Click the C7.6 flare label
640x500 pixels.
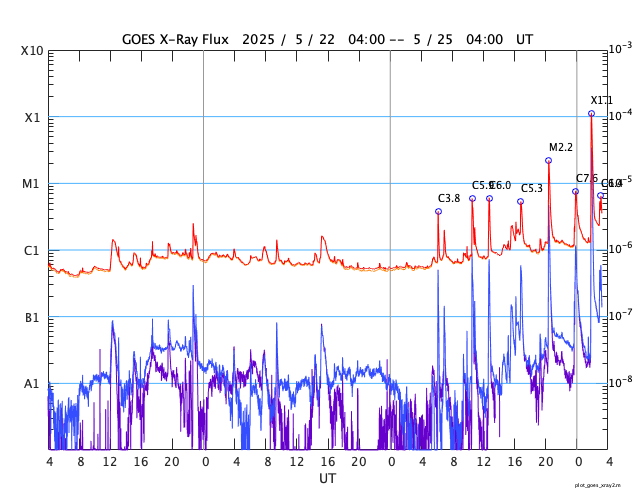[587, 178]
